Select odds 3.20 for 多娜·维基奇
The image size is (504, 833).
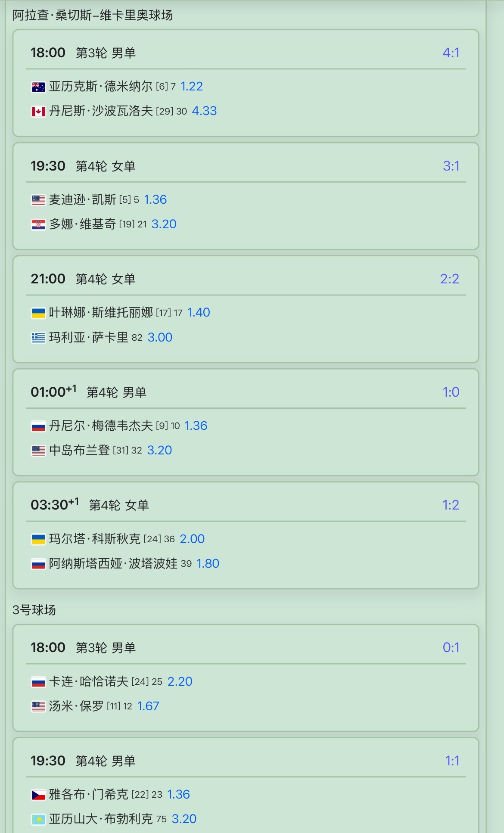pos(164,224)
